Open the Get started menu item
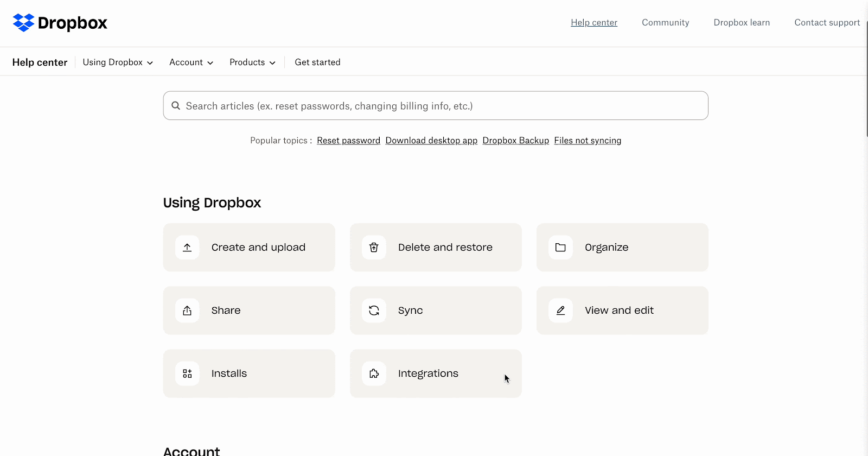The height and width of the screenshot is (456, 868). tap(317, 62)
